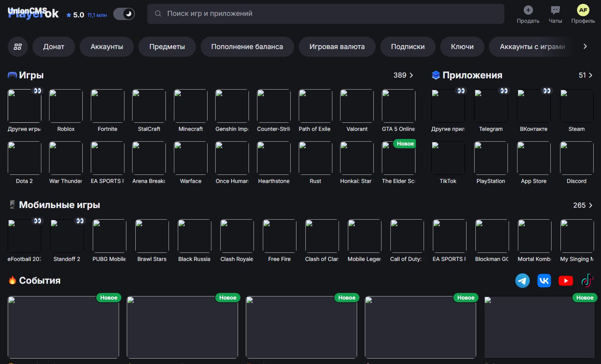Open the Telegram social icon

click(523, 281)
